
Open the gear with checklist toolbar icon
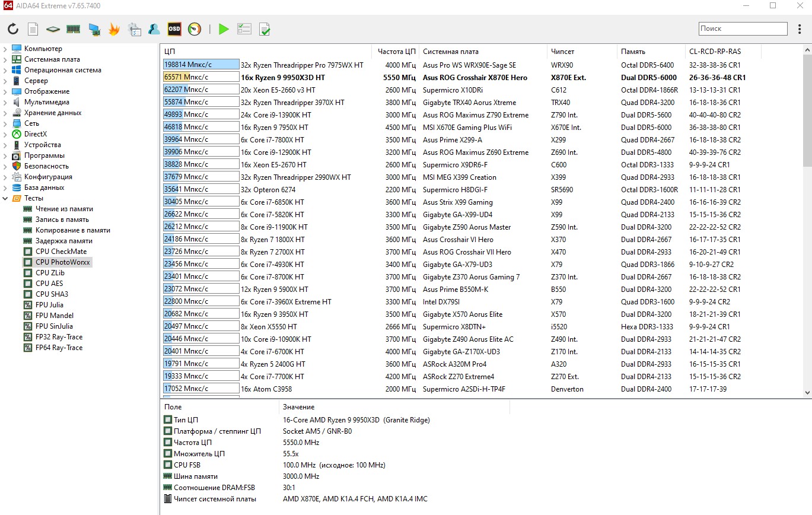click(x=134, y=28)
